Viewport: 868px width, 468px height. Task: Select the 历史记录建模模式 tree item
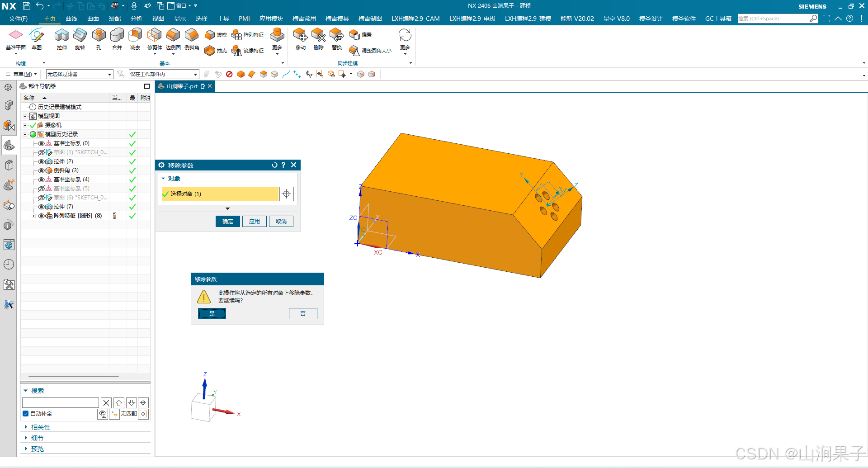click(59, 107)
